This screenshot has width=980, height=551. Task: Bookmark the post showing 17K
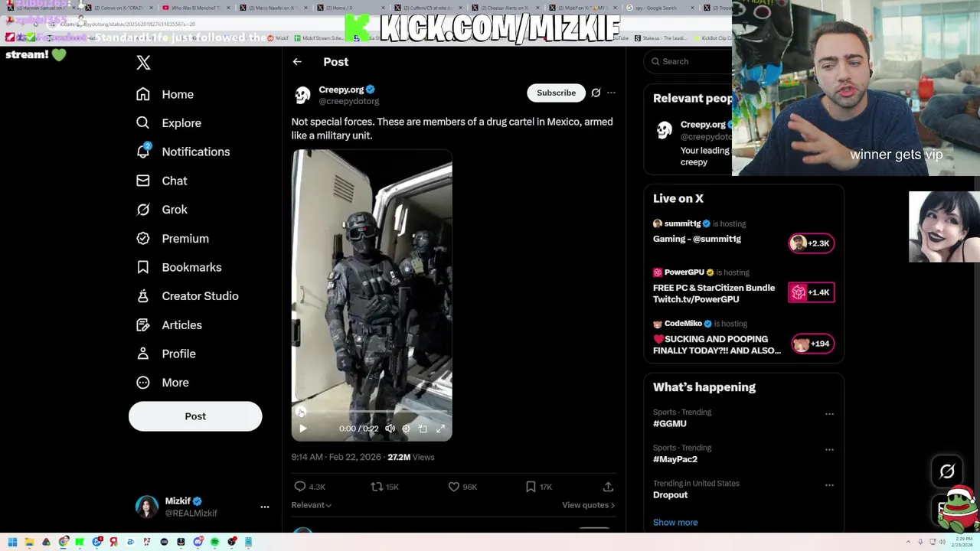click(538, 487)
